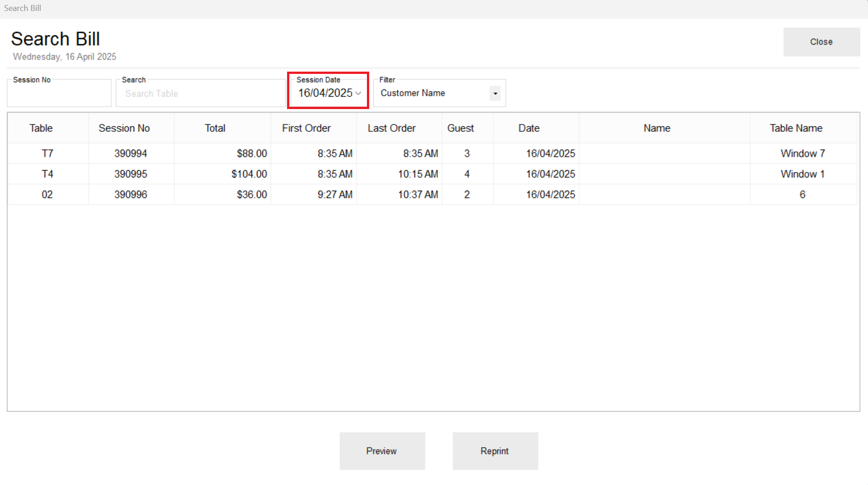Select session number 390994
Image resolution: width=868 pixels, height=485 pixels.
pyautogui.click(x=131, y=153)
